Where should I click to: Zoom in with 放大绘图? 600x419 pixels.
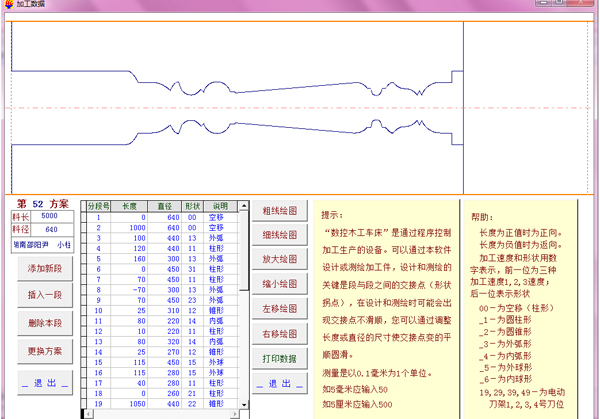(280, 260)
